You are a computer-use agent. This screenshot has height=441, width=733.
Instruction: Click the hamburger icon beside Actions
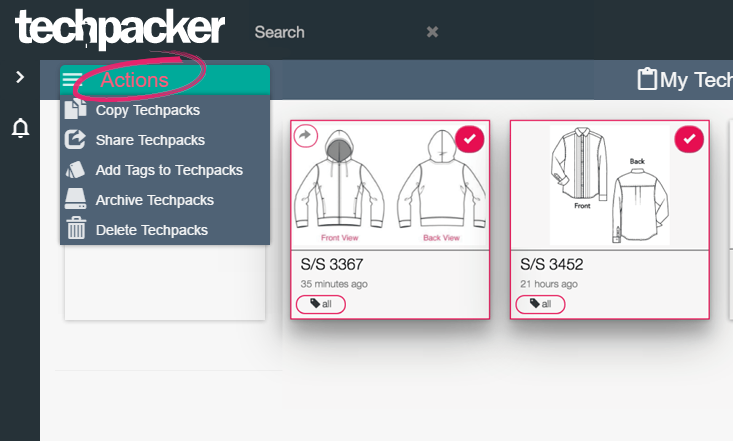[x=72, y=80]
